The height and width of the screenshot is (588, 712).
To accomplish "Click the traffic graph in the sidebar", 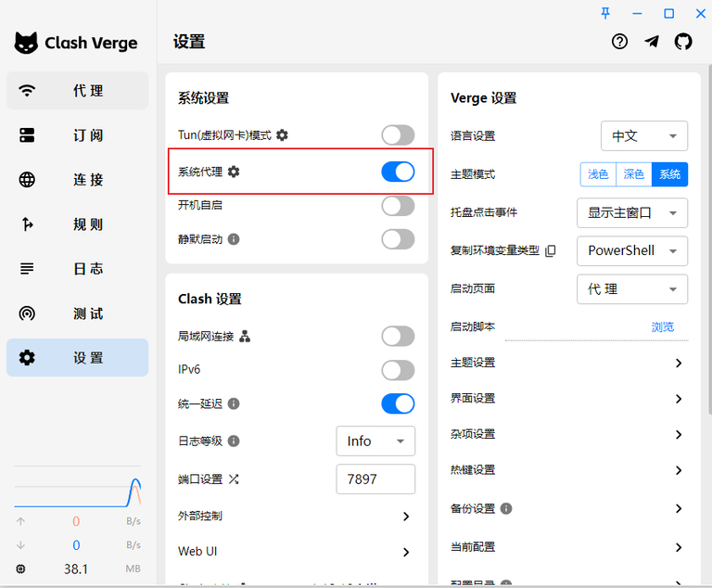I will click(77, 487).
